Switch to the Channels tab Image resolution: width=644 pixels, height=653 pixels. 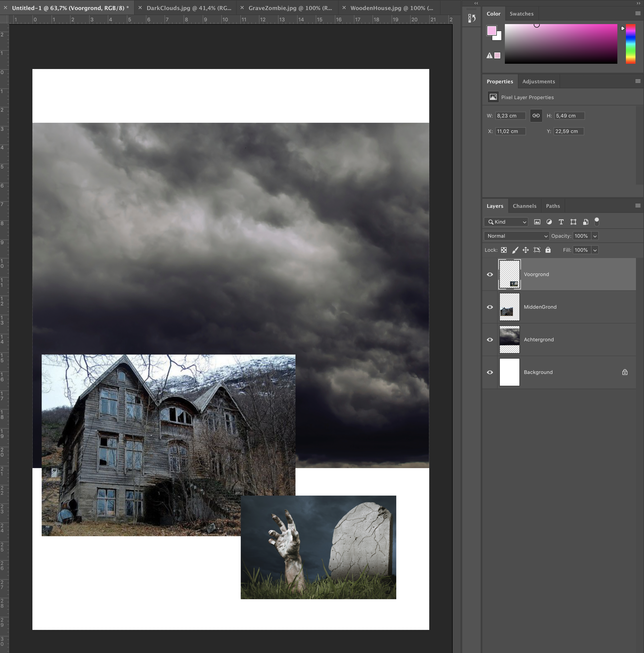pyautogui.click(x=525, y=206)
